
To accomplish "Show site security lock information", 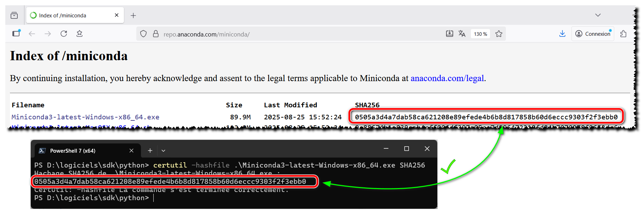I will tap(156, 34).
